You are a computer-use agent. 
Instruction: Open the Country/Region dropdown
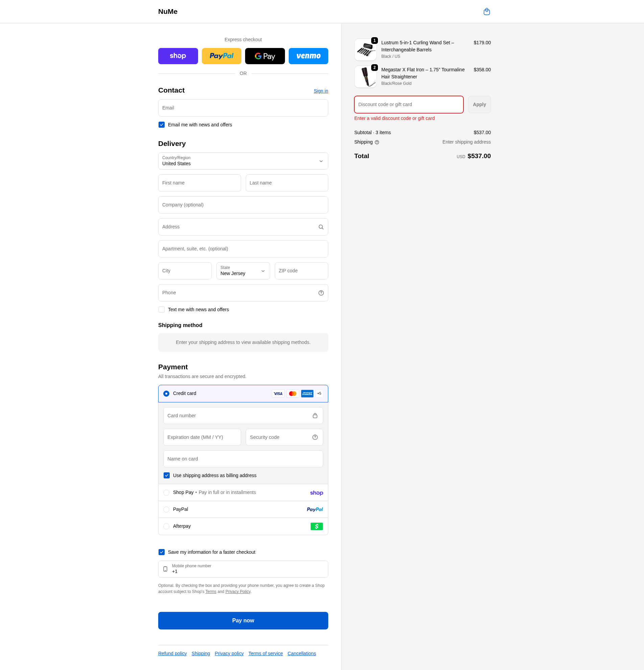tap(243, 161)
